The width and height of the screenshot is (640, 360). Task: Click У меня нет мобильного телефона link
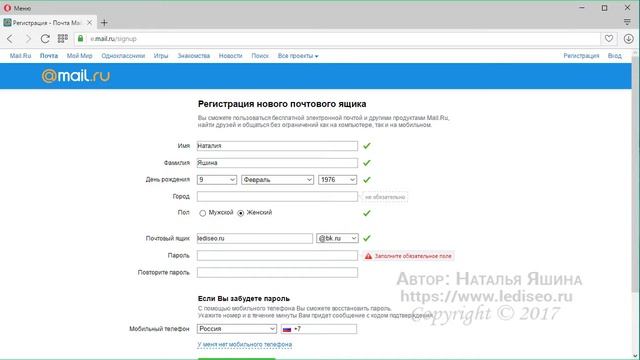point(244,345)
